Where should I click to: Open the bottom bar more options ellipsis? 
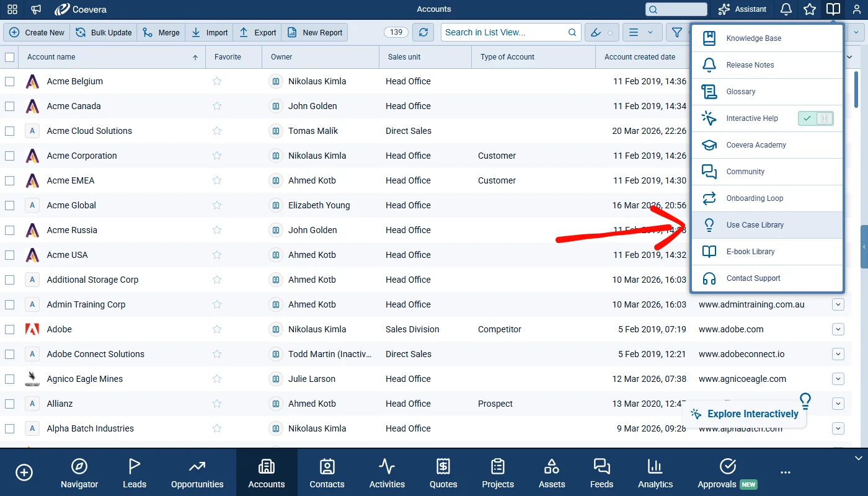click(786, 472)
